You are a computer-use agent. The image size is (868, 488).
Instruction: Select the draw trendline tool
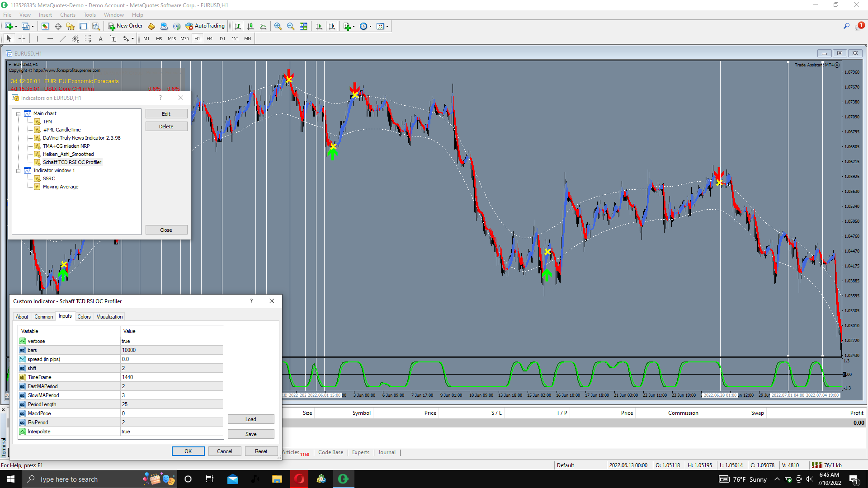coord(63,39)
